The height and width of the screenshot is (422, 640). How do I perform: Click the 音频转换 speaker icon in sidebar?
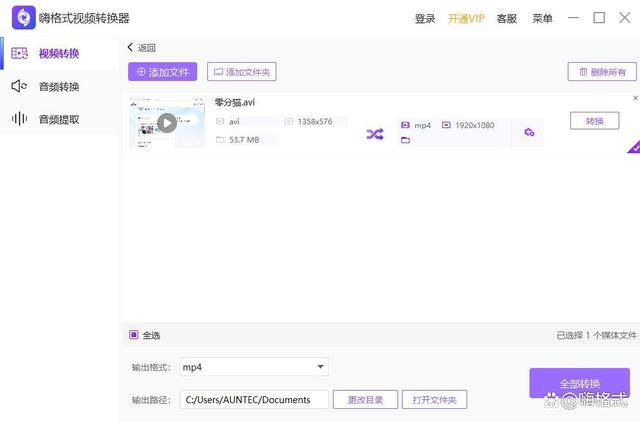pyautogui.click(x=19, y=86)
